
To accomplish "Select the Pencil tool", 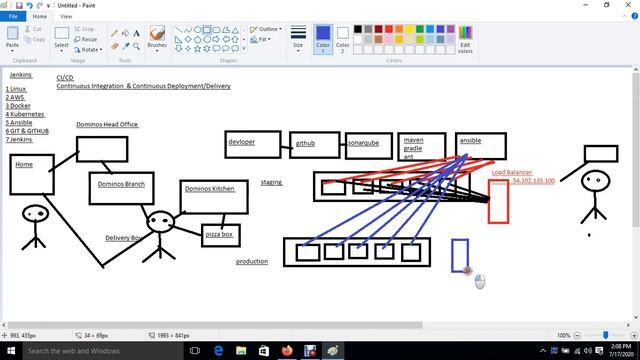I will [x=115, y=34].
